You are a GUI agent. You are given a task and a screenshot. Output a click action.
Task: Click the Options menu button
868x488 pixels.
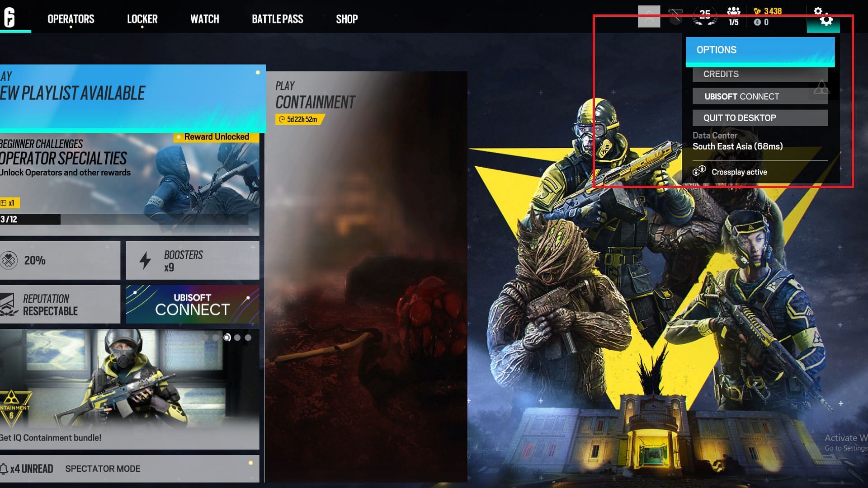click(761, 49)
